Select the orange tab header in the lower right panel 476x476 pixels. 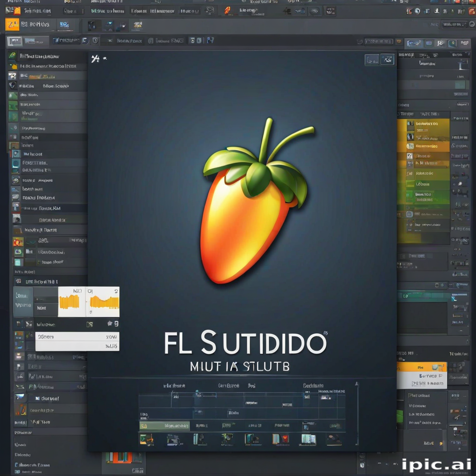[x=422, y=367]
